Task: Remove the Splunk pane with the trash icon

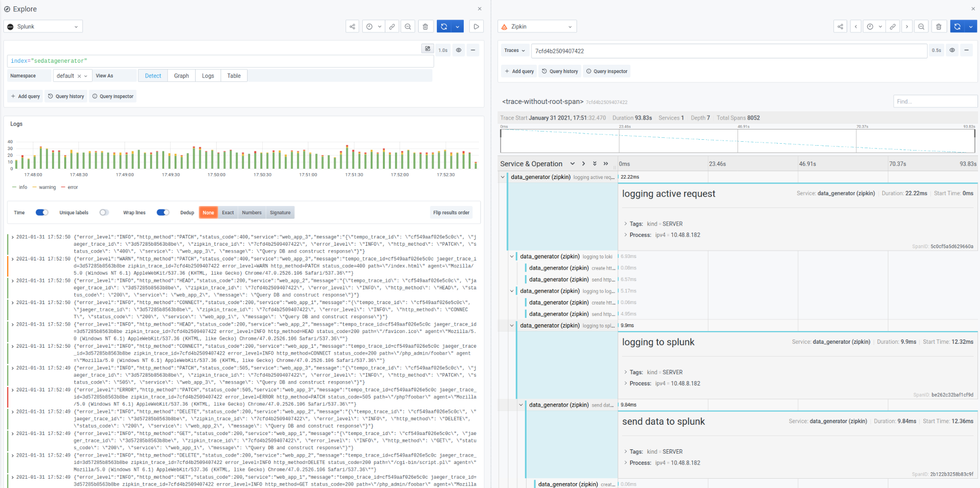Action: tap(426, 26)
